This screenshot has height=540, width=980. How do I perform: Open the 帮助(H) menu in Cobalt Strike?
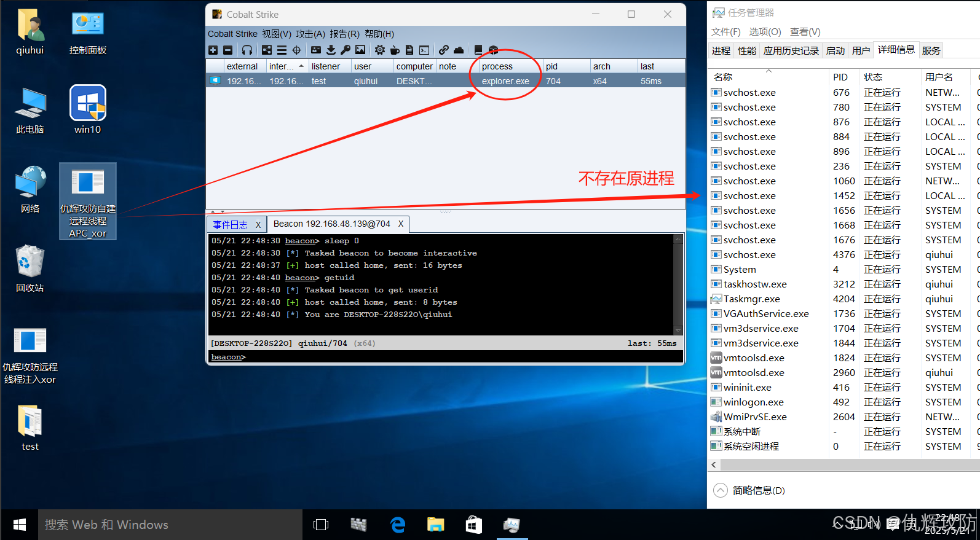coord(379,34)
